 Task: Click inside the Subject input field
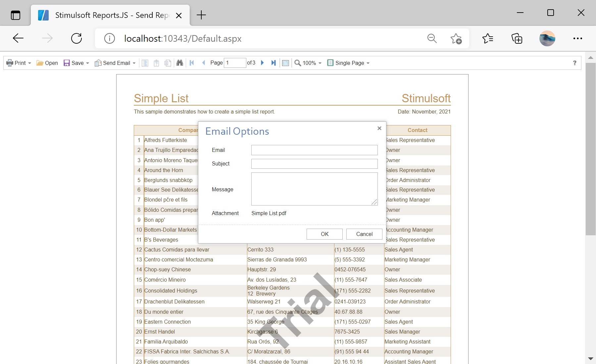click(314, 163)
